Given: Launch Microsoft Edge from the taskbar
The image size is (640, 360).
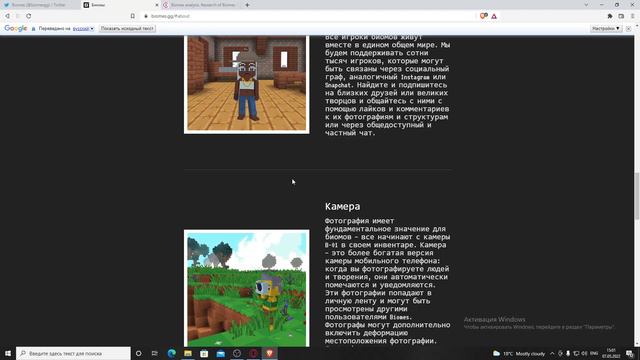Looking at the screenshot, I should point(171,353).
